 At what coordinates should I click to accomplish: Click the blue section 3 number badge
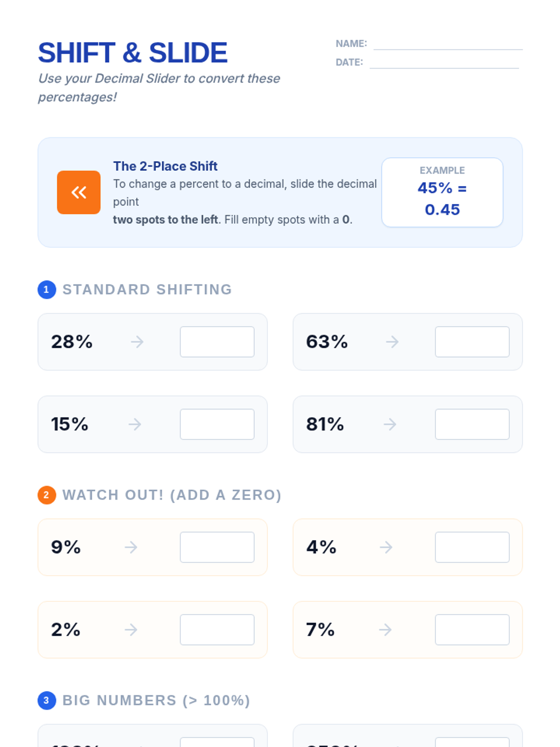click(x=47, y=700)
